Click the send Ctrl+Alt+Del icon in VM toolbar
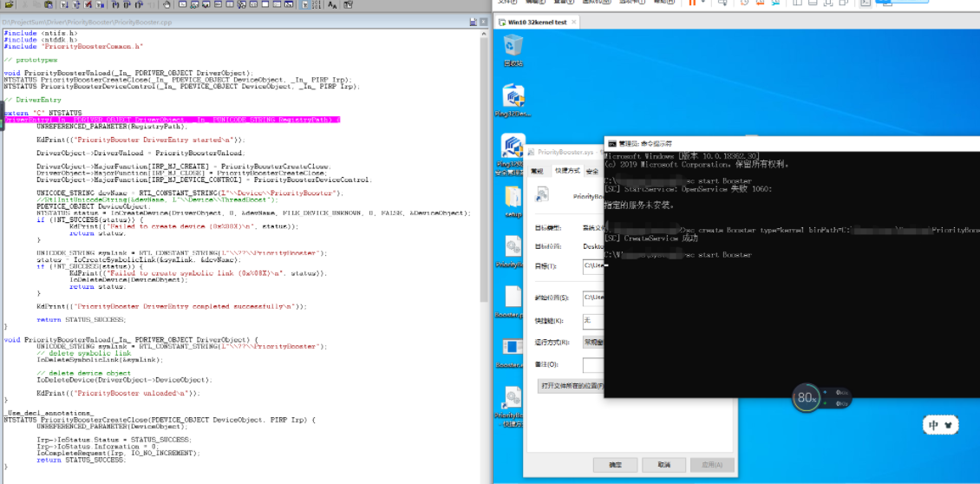Image resolution: width=980 pixels, height=484 pixels. tap(722, 3)
